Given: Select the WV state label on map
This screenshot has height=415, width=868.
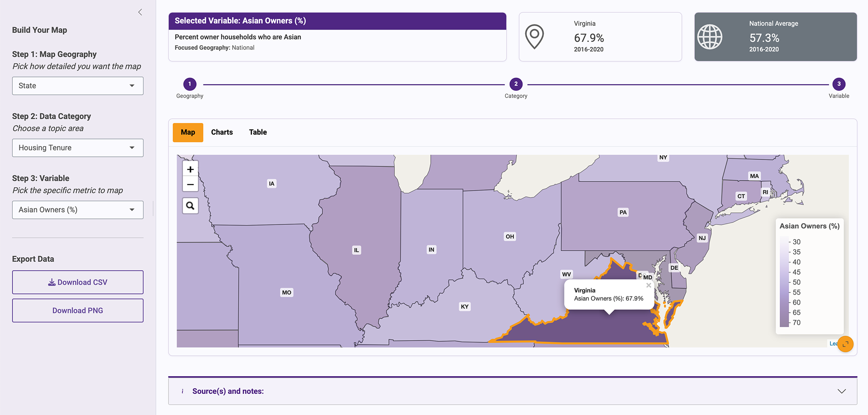Looking at the screenshot, I should point(567,274).
